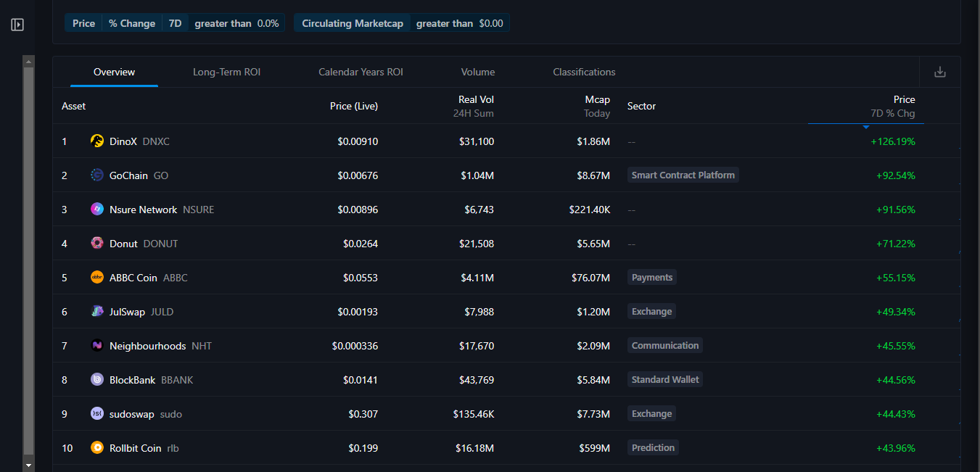Screen dimensions: 980x472
Task: Click the JulSwap coin logo
Action: (x=97, y=312)
